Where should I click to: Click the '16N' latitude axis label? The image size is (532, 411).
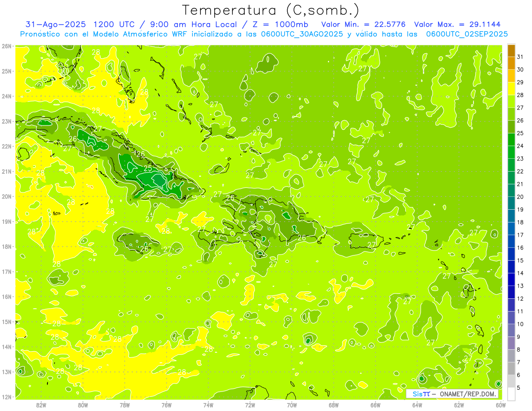pos(7,297)
